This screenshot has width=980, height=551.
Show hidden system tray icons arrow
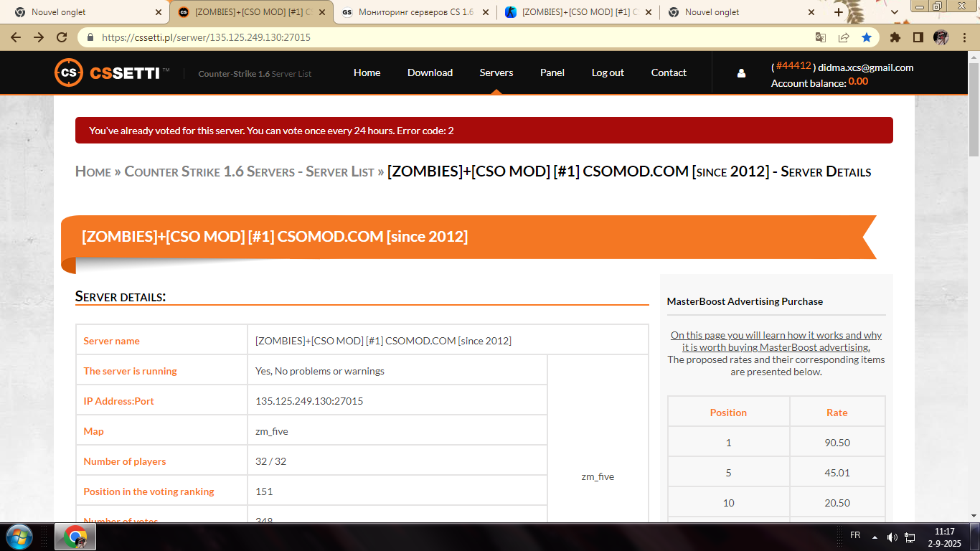point(875,537)
